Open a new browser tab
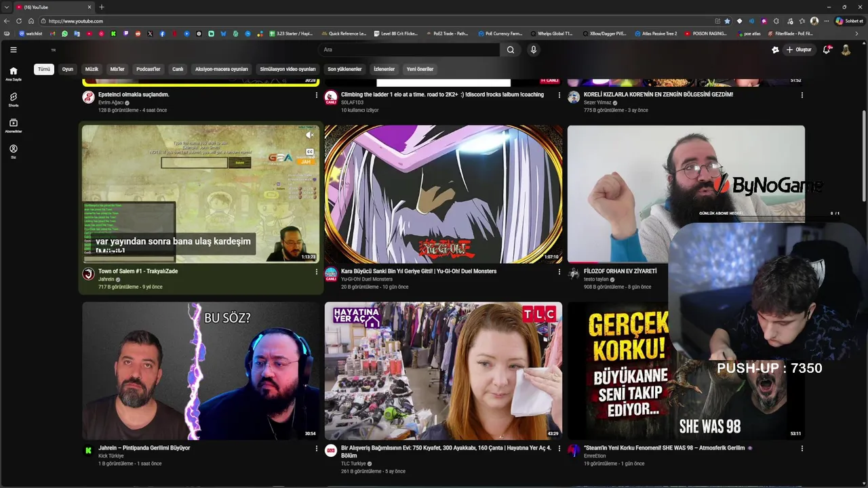Screen dimensions: 868x488 tap(102, 7)
